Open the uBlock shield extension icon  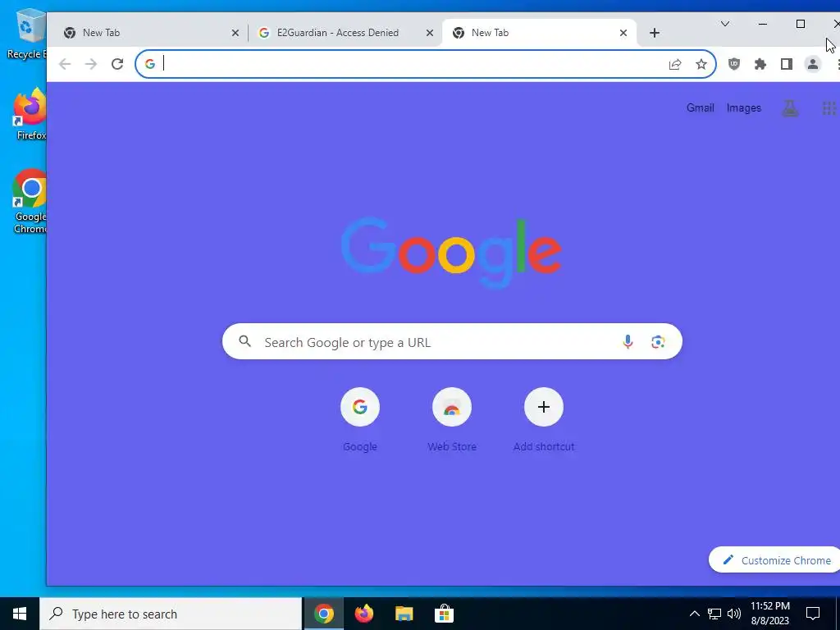pyautogui.click(x=734, y=64)
